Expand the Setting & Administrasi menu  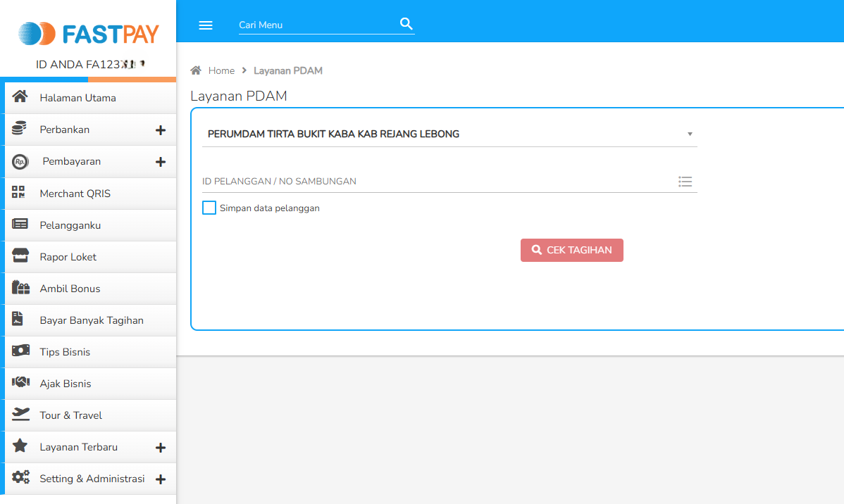pos(161,479)
